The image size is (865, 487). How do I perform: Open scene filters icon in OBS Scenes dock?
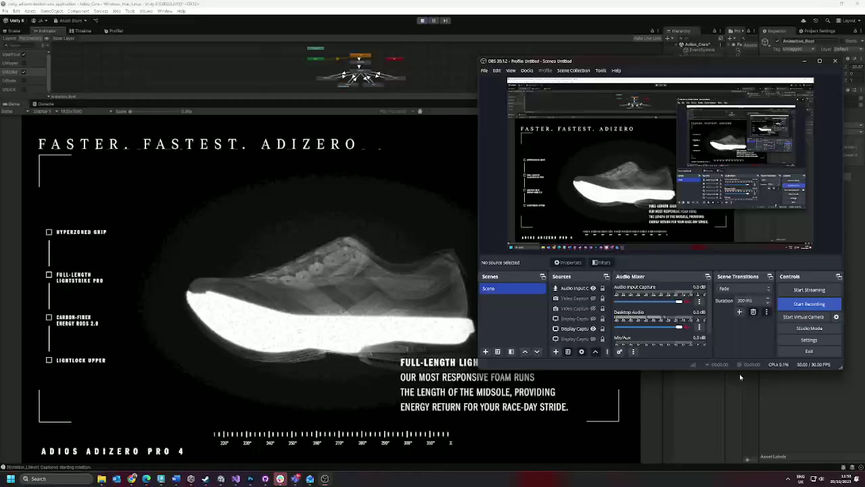(511, 352)
